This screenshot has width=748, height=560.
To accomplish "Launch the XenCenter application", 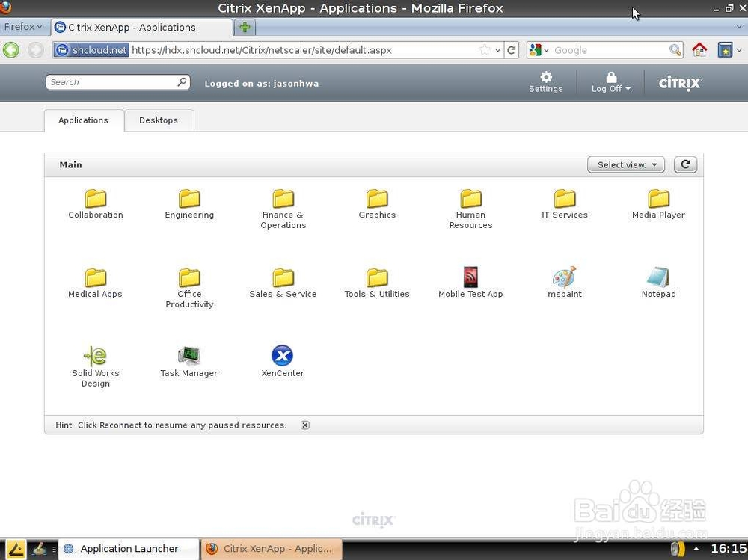I will (283, 362).
